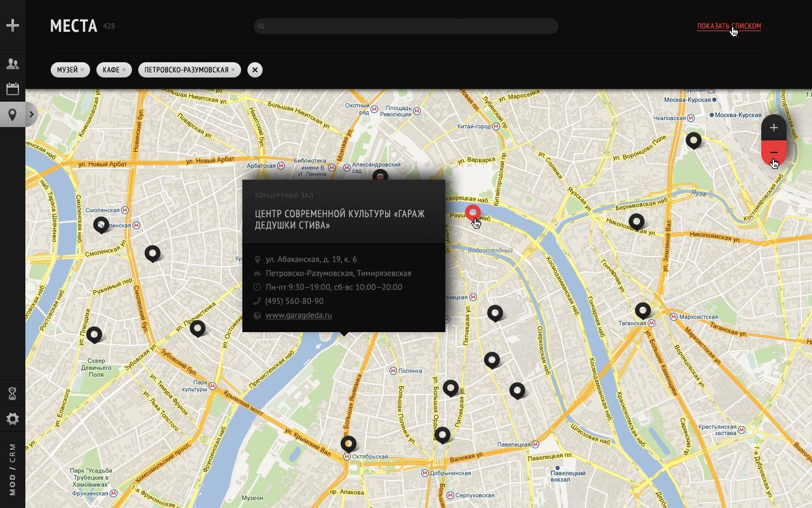Select map marker above Таганская metro
Screen dimensions: 812x508
[643, 310]
